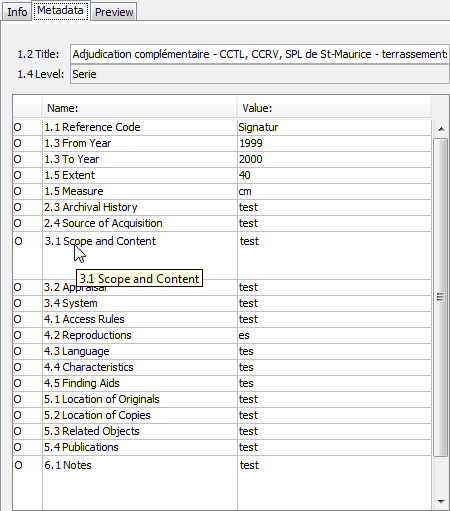Click the O marker beside 1.3 From Year

(18, 143)
